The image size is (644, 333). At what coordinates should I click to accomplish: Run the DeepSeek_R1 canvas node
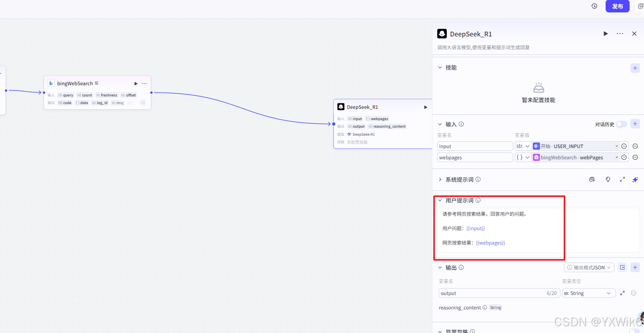point(426,107)
